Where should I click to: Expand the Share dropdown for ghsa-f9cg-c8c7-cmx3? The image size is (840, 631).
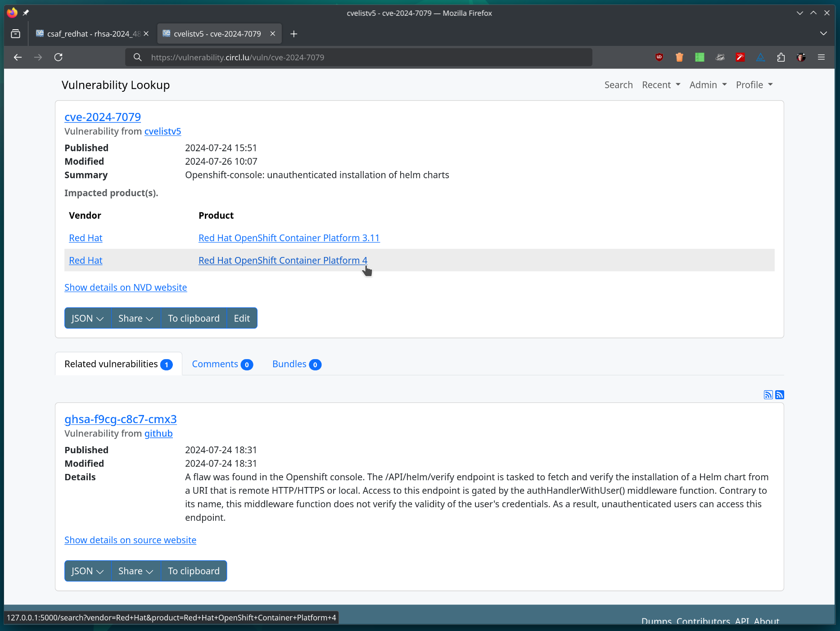click(135, 571)
